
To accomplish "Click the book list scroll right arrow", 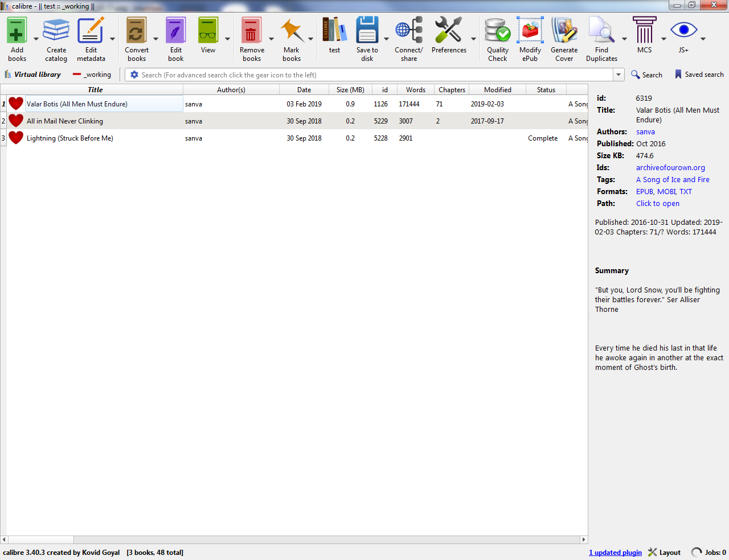I will [x=583, y=540].
